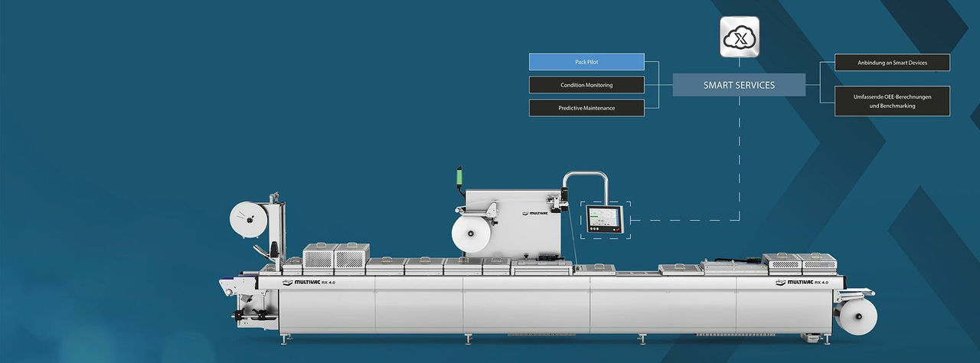Click the machine's HMI touchscreen display
Screen dimensions: 980x363
click(603, 219)
